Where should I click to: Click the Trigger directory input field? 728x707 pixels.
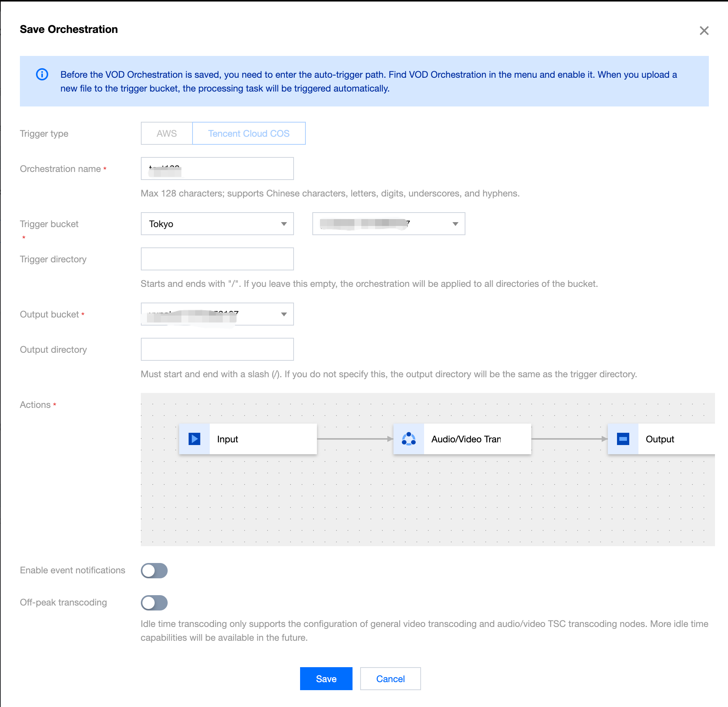point(217,259)
